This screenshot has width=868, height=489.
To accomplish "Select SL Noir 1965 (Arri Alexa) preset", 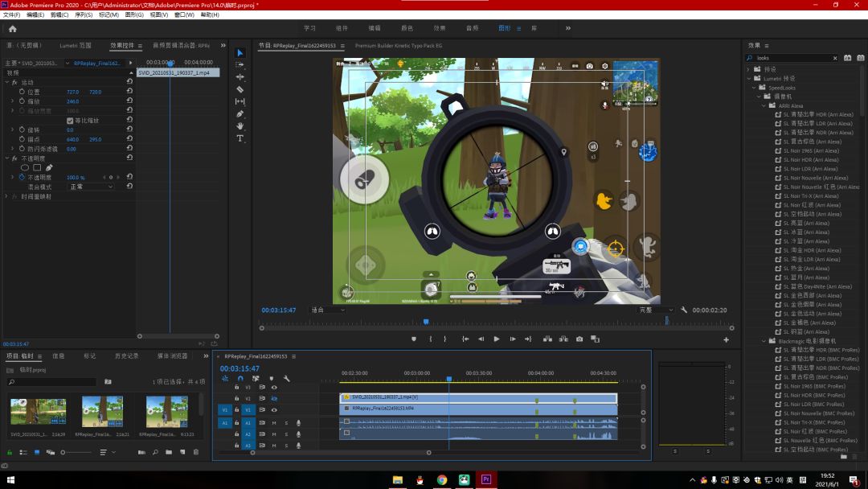I will coord(811,150).
